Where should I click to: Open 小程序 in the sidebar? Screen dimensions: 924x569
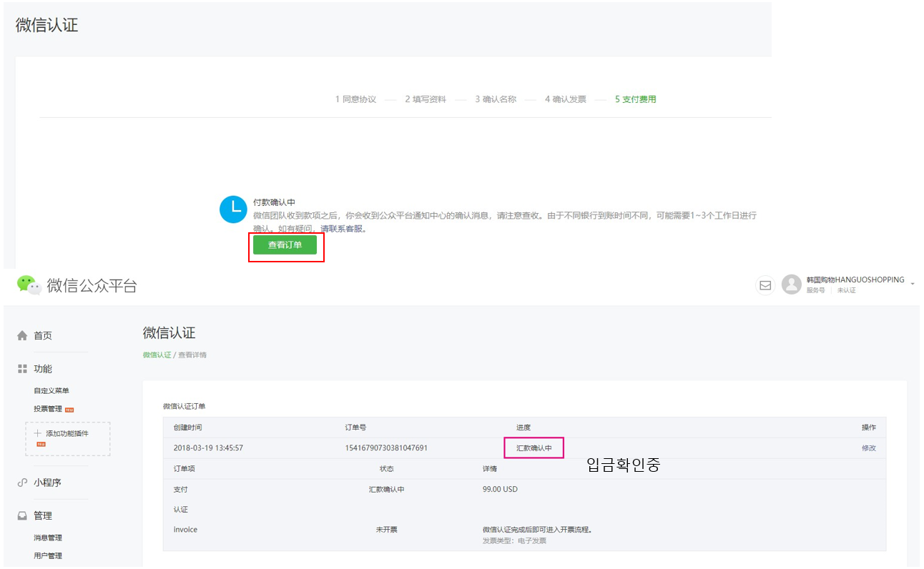pyautogui.click(x=47, y=483)
